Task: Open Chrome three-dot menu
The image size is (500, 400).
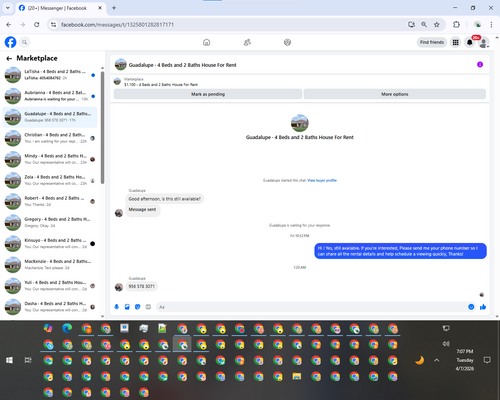Action: tap(491, 24)
